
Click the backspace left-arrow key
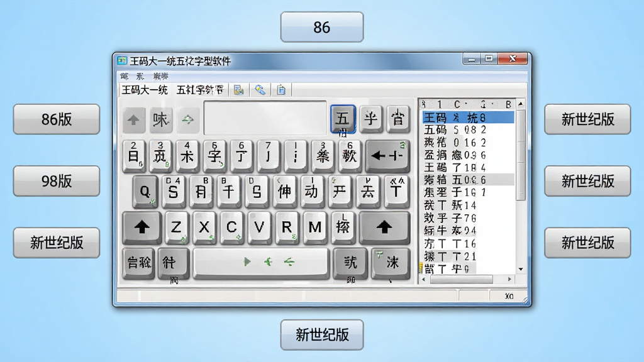point(387,156)
